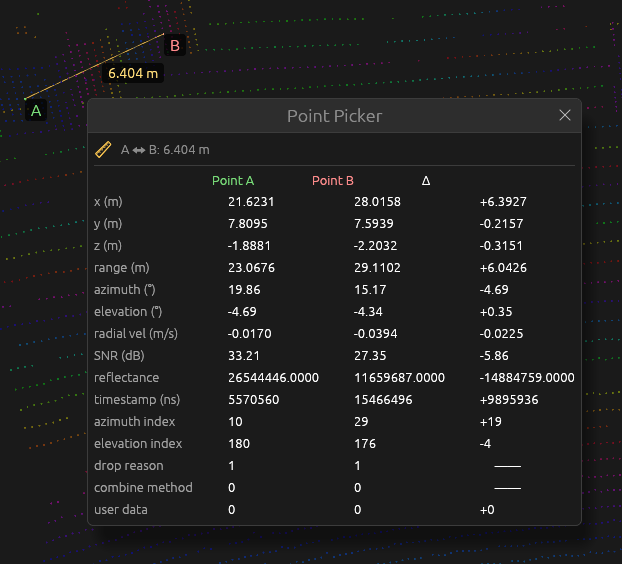Select point marker A label
622x564 pixels.
(x=36, y=111)
